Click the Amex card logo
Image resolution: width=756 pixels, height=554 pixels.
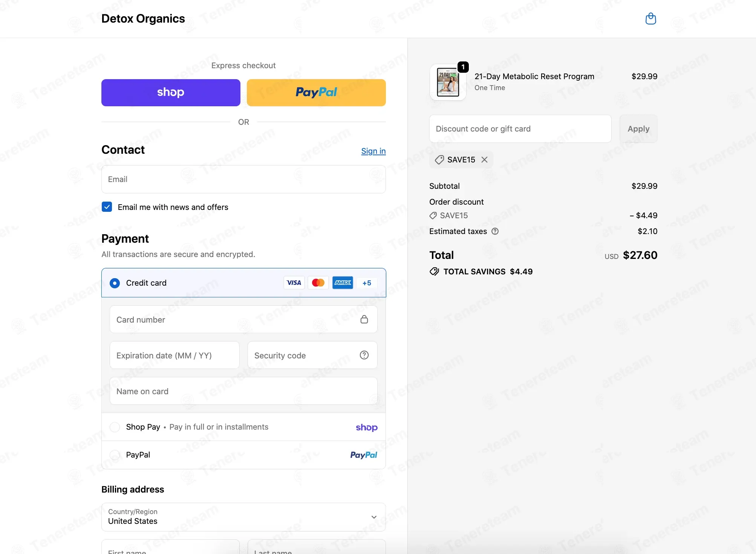pyautogui.click(x=343, y=283)
